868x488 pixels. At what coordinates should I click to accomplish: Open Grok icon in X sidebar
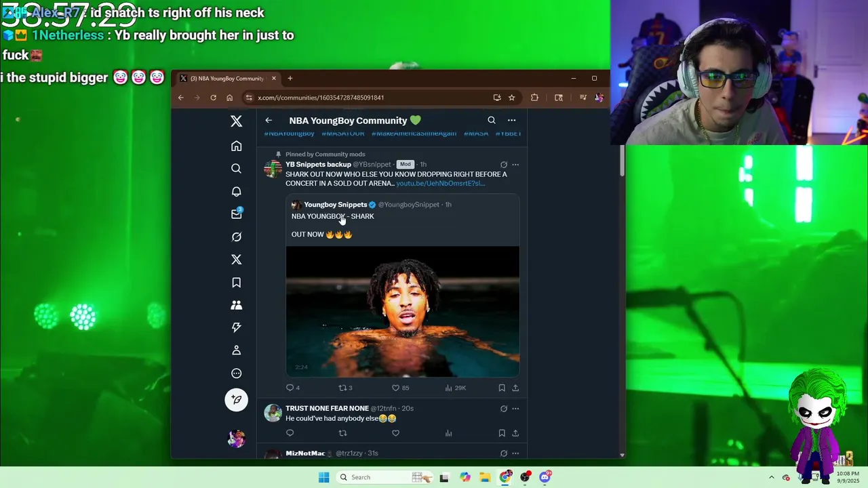pos(236,237)
